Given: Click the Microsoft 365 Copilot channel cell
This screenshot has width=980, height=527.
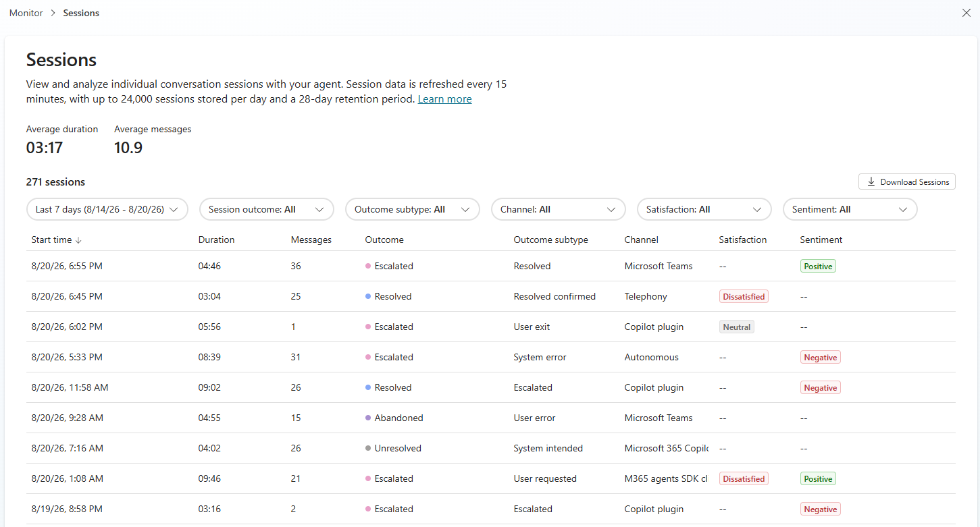Looking at the screenshot, I should (x=666, y=448).
